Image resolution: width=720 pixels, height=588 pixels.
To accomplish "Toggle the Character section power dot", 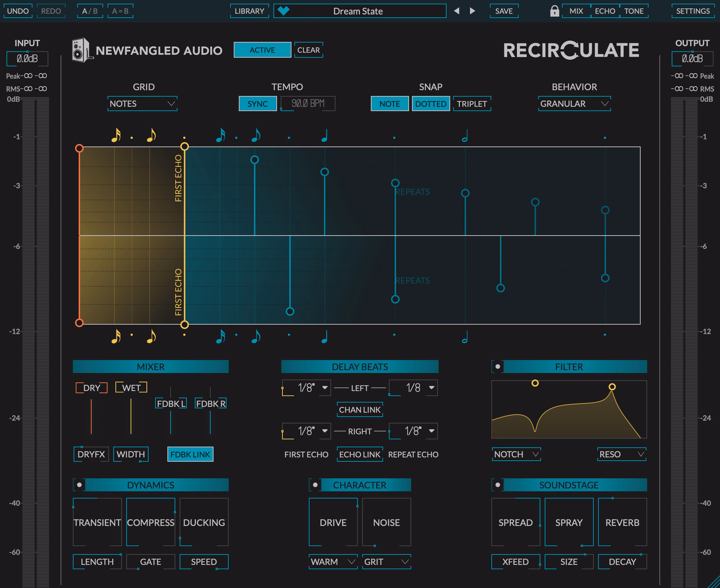I will (x=315, y=485).
